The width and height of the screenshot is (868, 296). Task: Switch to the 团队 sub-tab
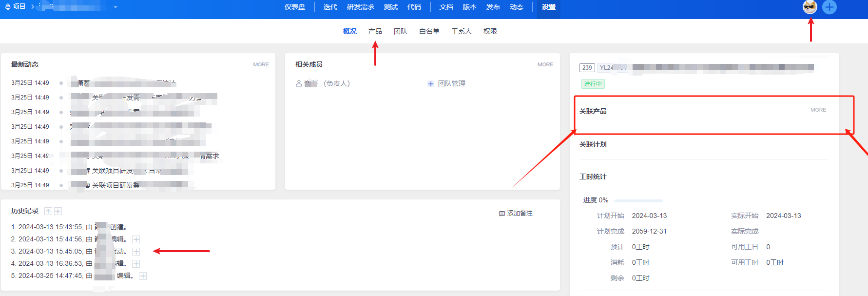tap(401, 31)
